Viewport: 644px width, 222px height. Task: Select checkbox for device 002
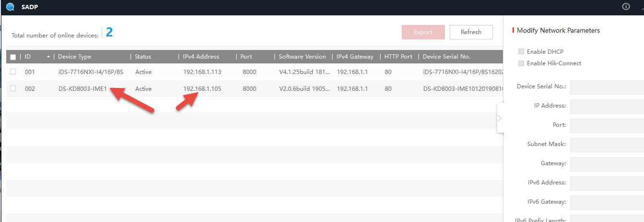(x=13, y=88)
